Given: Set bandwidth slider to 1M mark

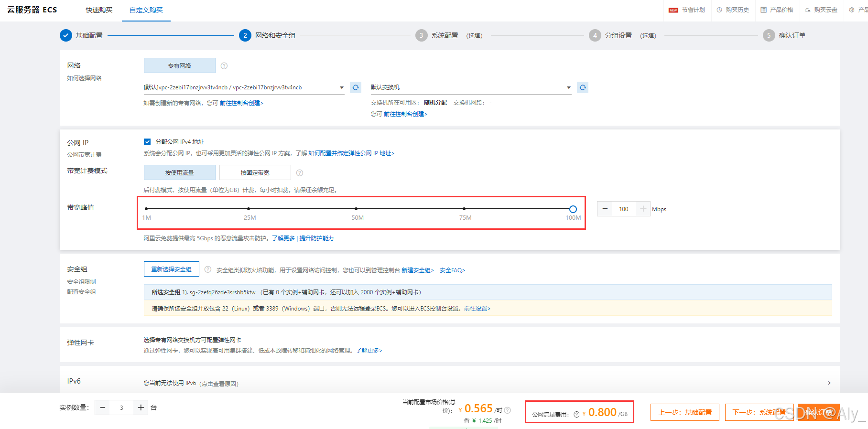Looking at the screenshot, I should tap(146, 209).
